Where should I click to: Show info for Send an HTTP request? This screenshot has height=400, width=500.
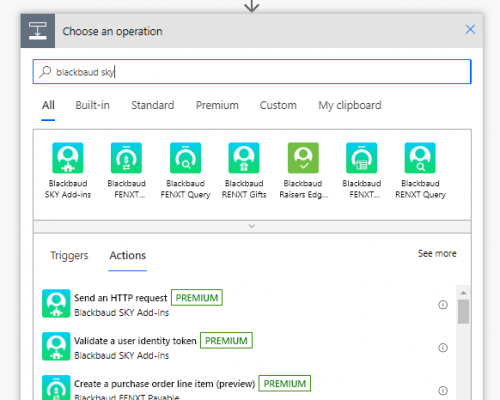tap(443, 305)
